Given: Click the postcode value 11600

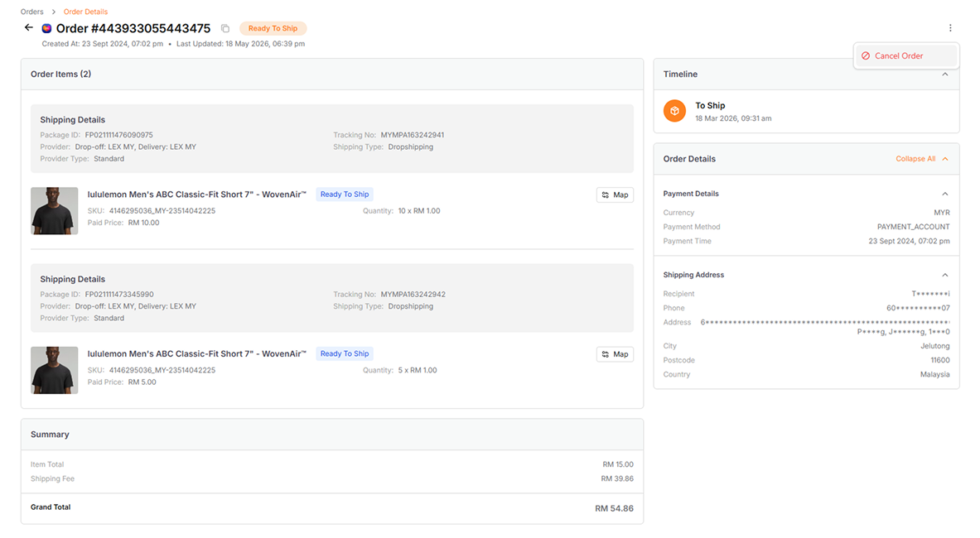Looking at the screenshot, I should tap(940, 361).
